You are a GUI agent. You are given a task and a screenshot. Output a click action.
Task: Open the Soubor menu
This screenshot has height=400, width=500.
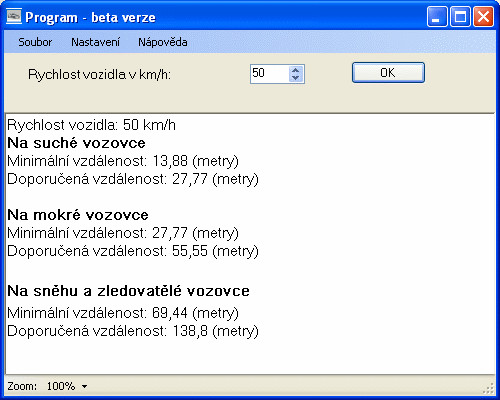35,42
